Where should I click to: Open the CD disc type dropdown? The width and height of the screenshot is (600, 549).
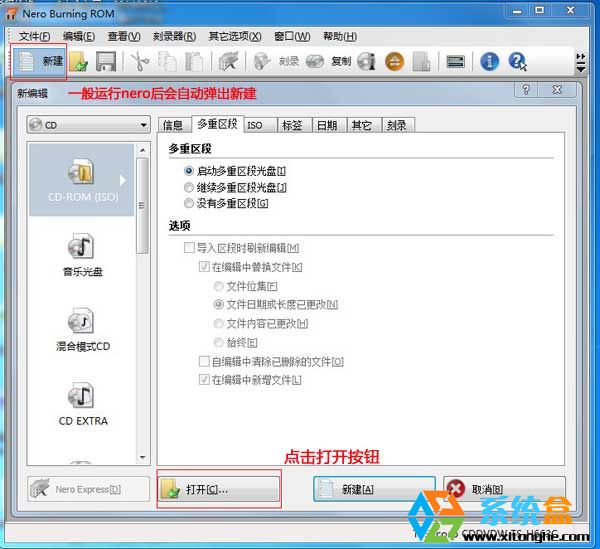[88, 125]
